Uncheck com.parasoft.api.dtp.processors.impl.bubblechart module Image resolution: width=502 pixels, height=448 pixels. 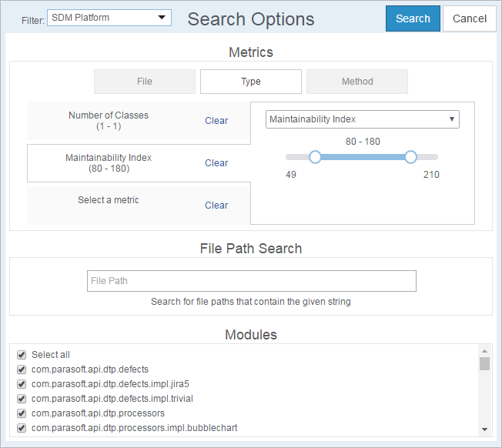(22, 428)
